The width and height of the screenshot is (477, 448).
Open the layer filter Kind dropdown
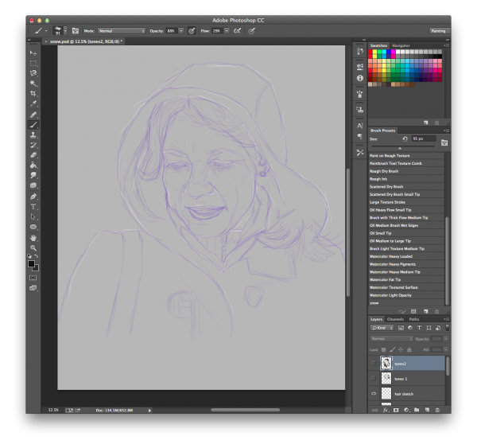click(383, 327)
